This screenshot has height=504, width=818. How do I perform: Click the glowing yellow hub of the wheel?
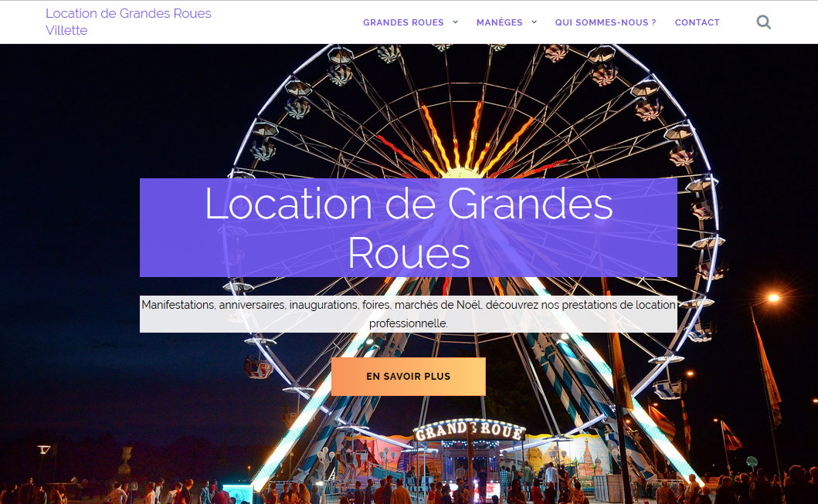coord(462,173)
